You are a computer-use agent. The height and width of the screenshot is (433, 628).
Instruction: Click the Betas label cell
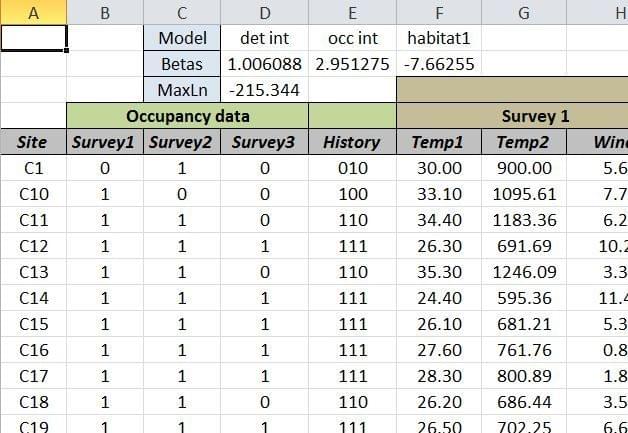pyautogui.click(x=182, y=65)
